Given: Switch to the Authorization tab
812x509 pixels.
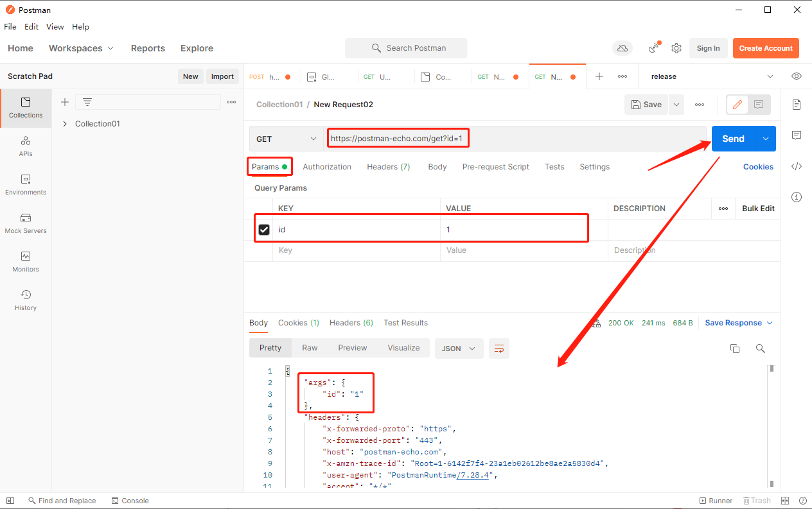Looking at the screenshot, I should 327,167.
